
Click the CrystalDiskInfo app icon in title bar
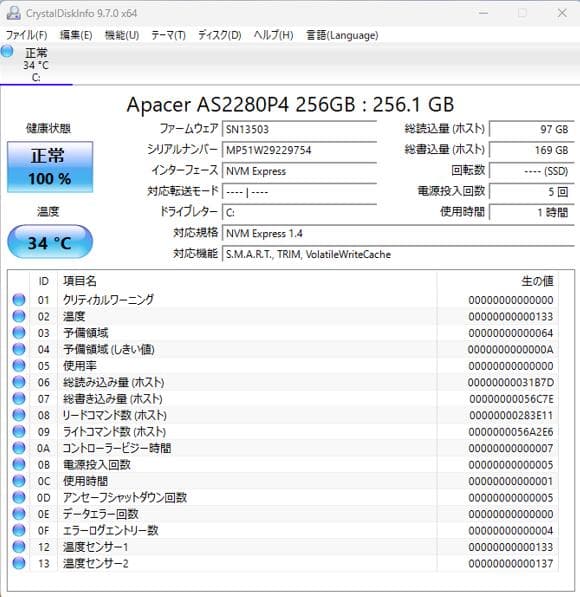click(x=14, y=13)
